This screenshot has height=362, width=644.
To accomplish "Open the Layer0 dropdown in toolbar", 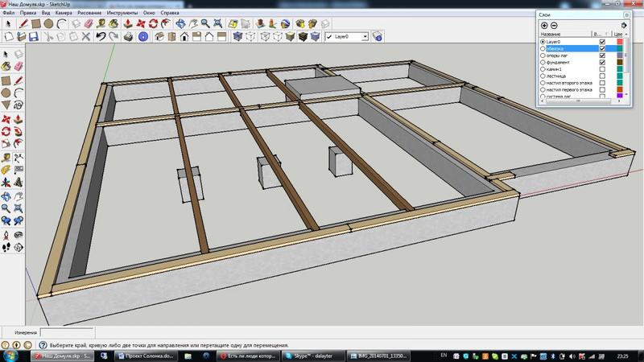I will [364, 36].
